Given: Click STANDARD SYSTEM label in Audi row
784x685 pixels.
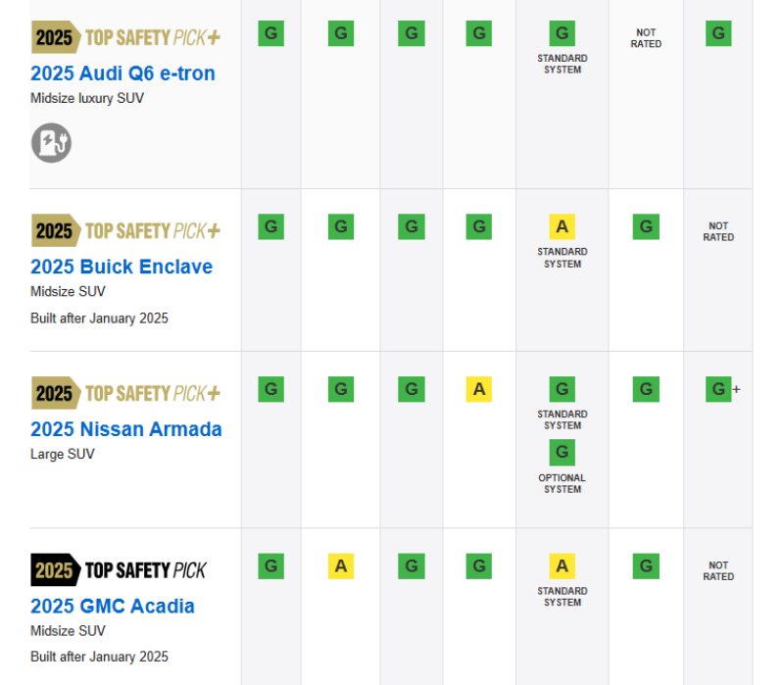Looking at the screenshot, I should pos(562,64).
